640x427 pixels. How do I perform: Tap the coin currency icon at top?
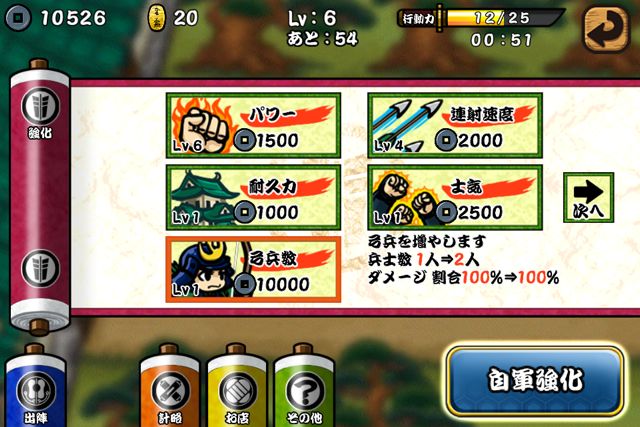18,18
